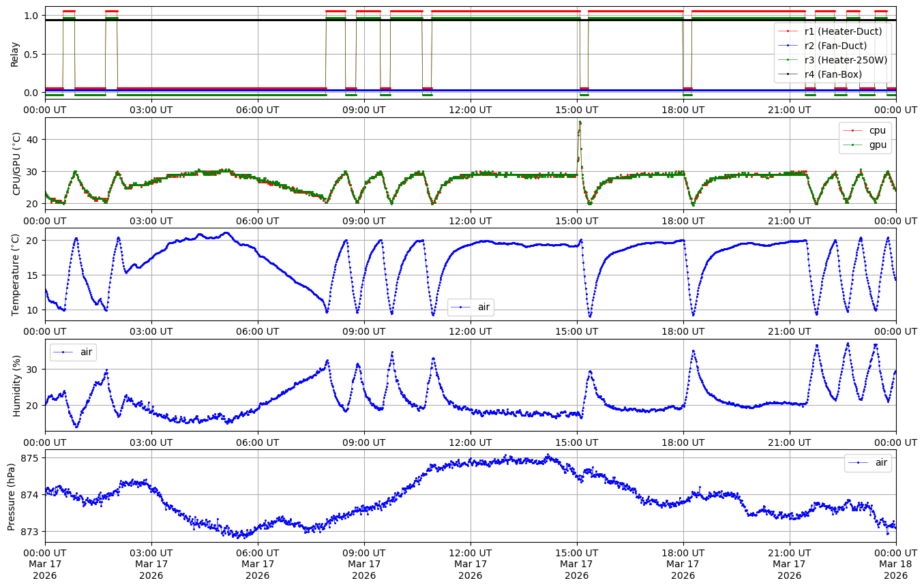Click the gpu legend entry

[871, 145]
